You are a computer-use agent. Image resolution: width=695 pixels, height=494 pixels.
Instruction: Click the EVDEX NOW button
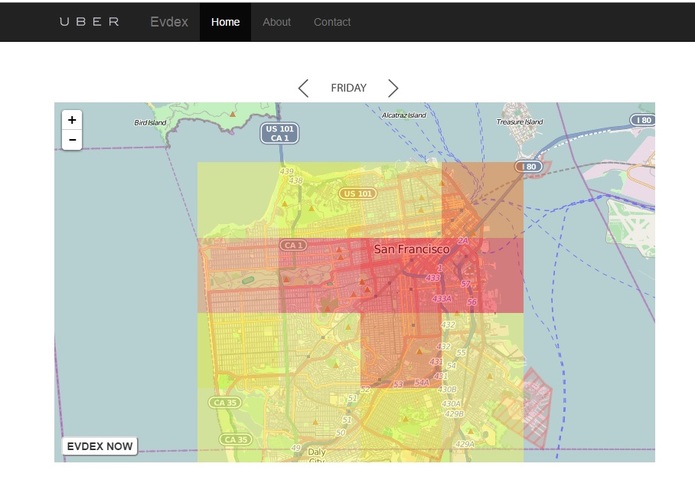click(100, 446)
